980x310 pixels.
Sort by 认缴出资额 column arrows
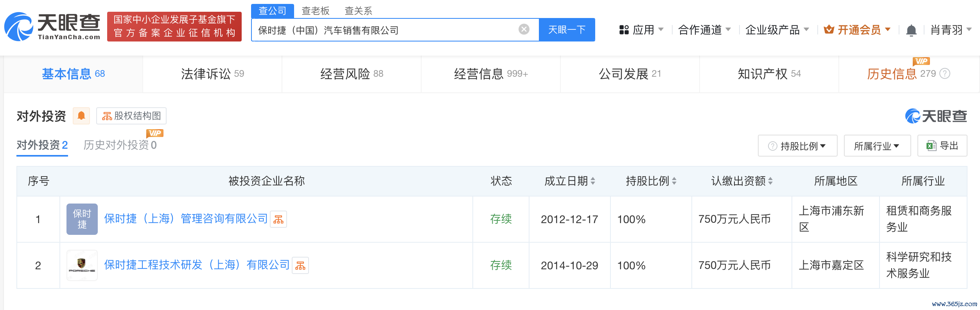(770, 181)
